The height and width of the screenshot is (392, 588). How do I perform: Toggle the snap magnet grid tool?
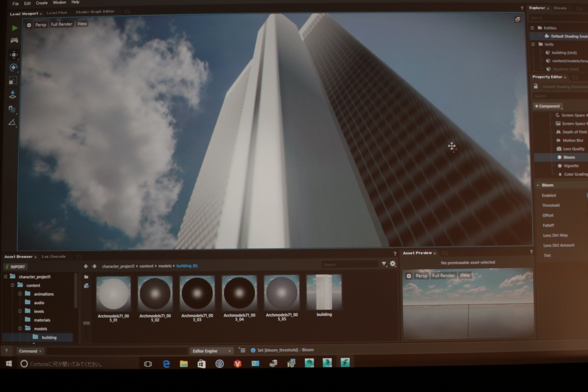(x=12, y=109)
